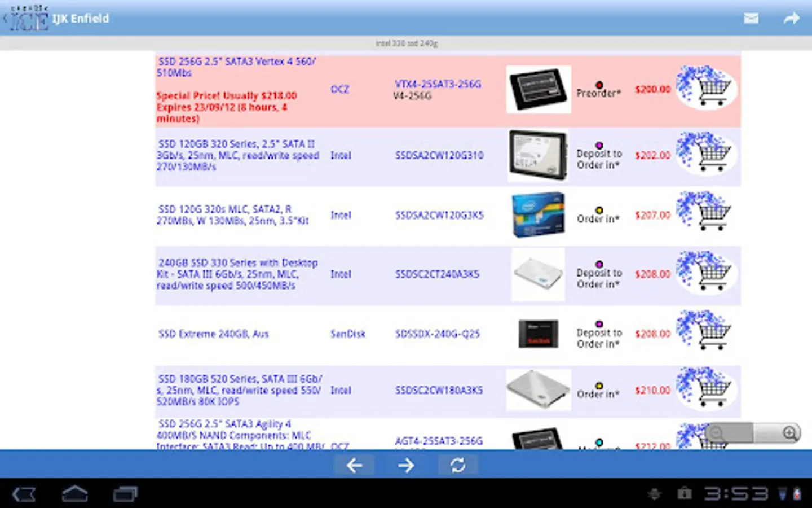Viewport: 812px width, 508px height.
Task: Open 240GB SSD 330 Series product link
Action: (237, 274)
